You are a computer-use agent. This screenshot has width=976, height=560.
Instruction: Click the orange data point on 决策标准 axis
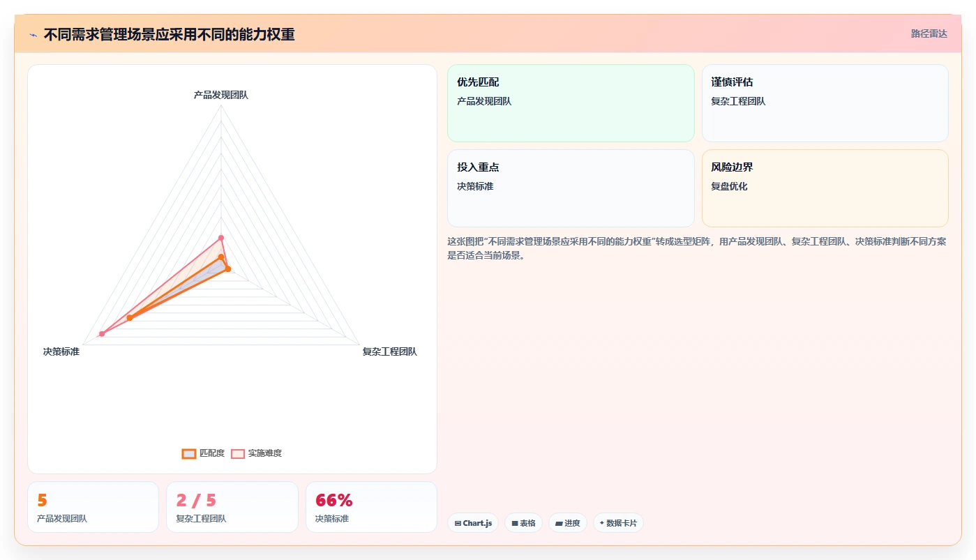tap(129, 318)
